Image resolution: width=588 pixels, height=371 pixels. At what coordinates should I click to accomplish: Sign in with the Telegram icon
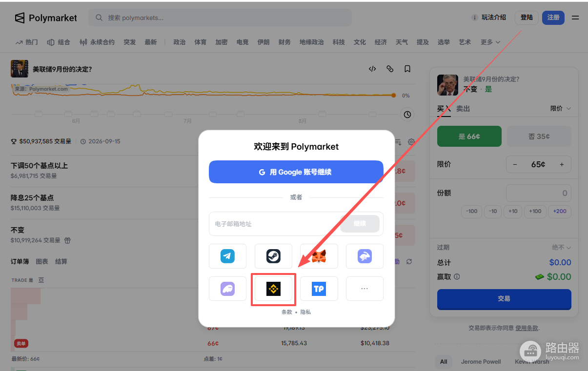click(227, 256)
